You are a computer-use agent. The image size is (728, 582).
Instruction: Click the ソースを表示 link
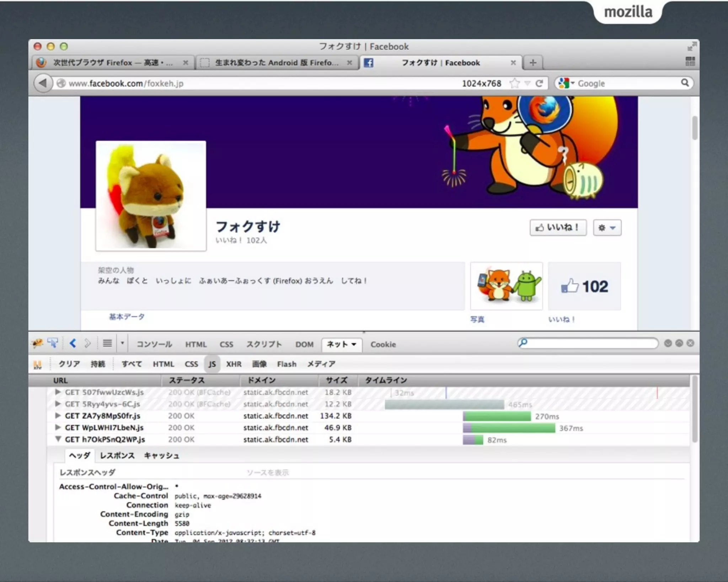268,473
